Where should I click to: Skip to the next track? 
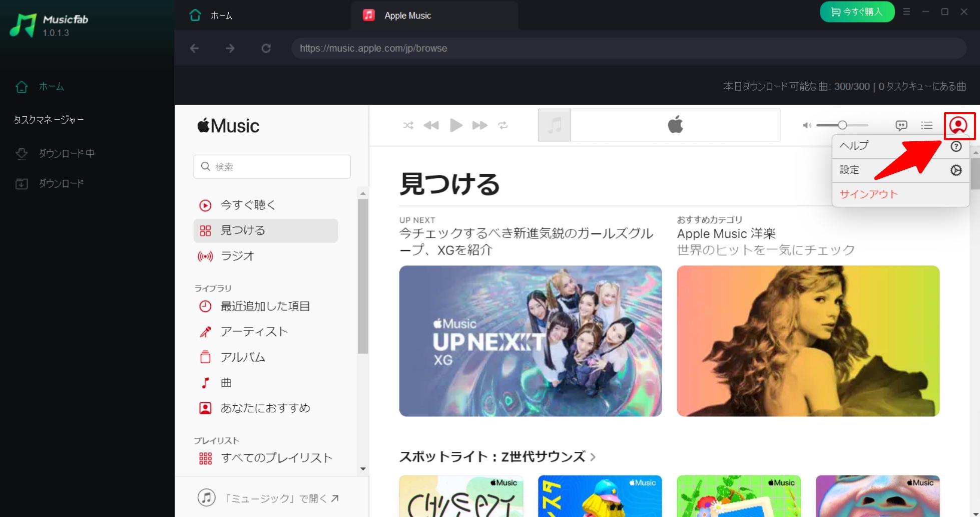[479, 125]
